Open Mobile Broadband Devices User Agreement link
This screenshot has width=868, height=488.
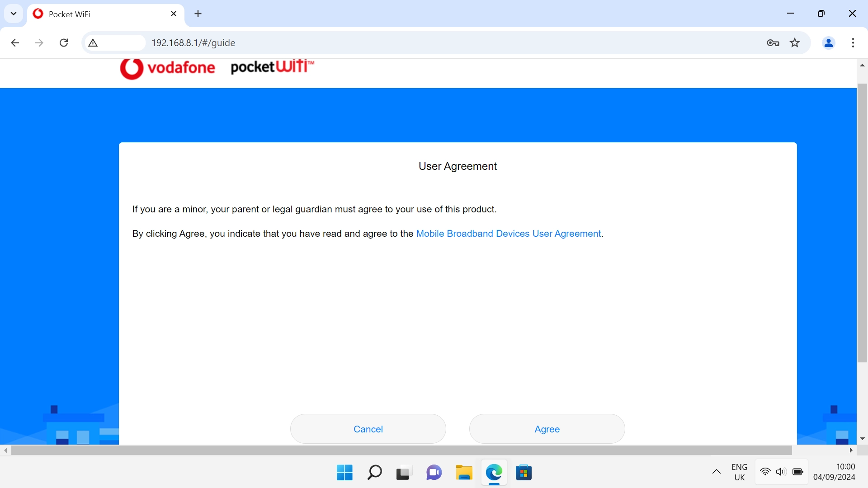[508, 234]
